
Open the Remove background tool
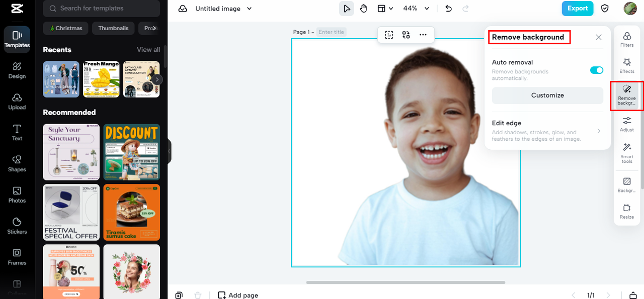627,95
